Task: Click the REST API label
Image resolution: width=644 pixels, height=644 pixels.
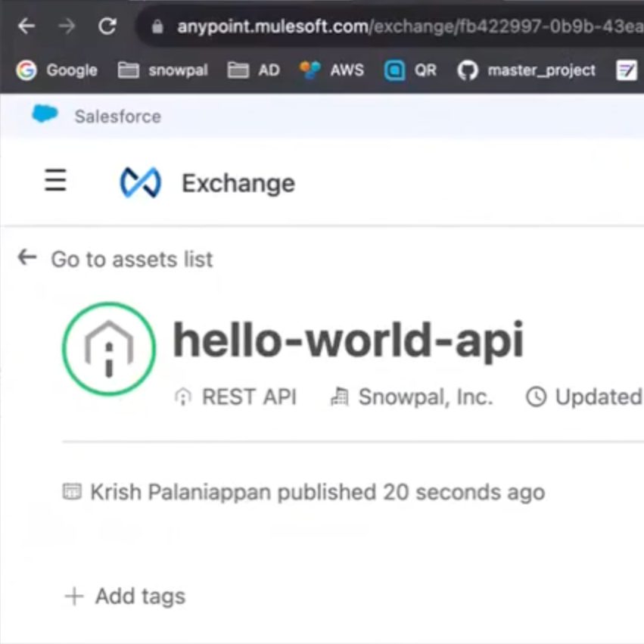Action: click(x=249, y=397)
